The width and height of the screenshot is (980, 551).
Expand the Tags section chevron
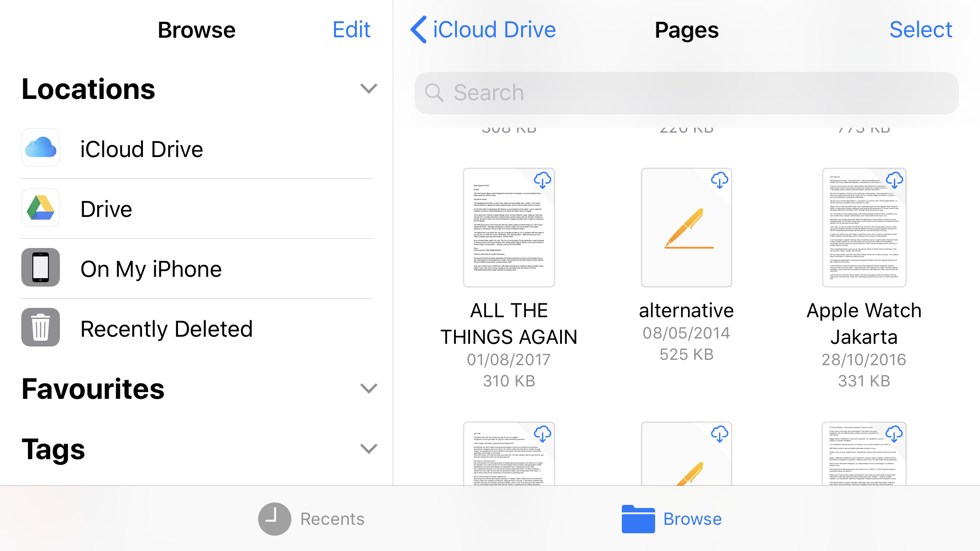pos(368,449)
